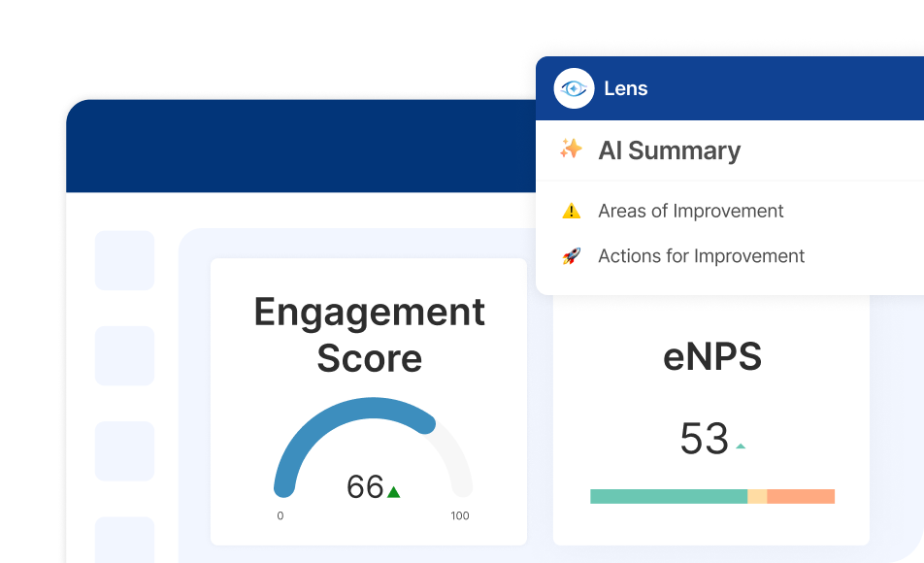Click the eNPS card heading

pyautogui.click(x=711, y=356)
